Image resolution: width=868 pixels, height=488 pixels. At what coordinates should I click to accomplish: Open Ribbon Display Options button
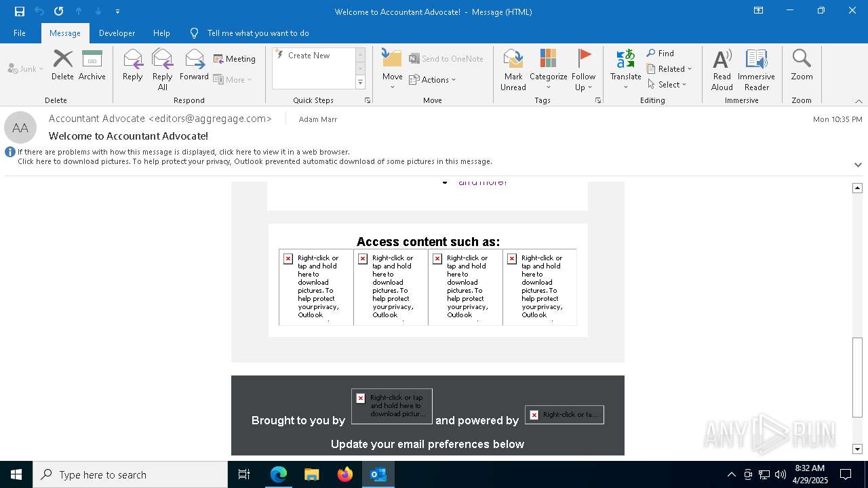coord(758,11)
